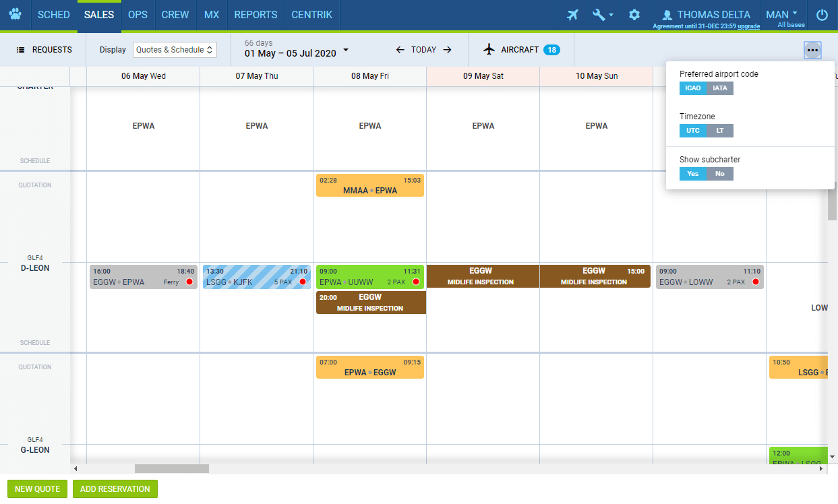The height and width of the screenshot is (504, 838).
Task: Click the ADD RESERVATION button
Action: point(115,489)
